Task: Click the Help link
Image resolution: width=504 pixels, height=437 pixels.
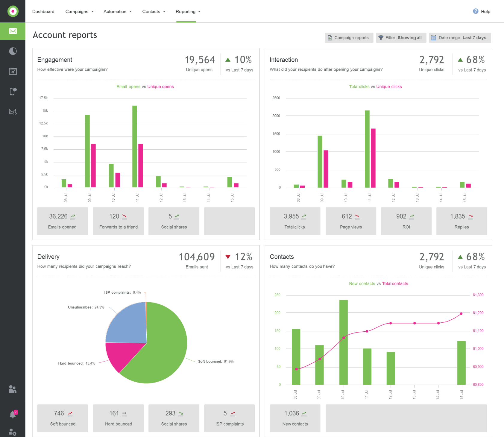Action: tap(485, 11)
